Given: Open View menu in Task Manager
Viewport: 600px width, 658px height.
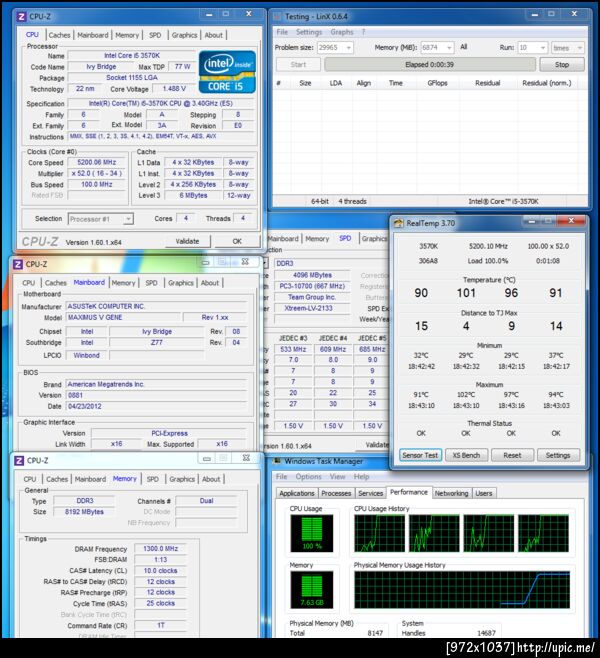Looking at the screenshot, I should (337, 477).
